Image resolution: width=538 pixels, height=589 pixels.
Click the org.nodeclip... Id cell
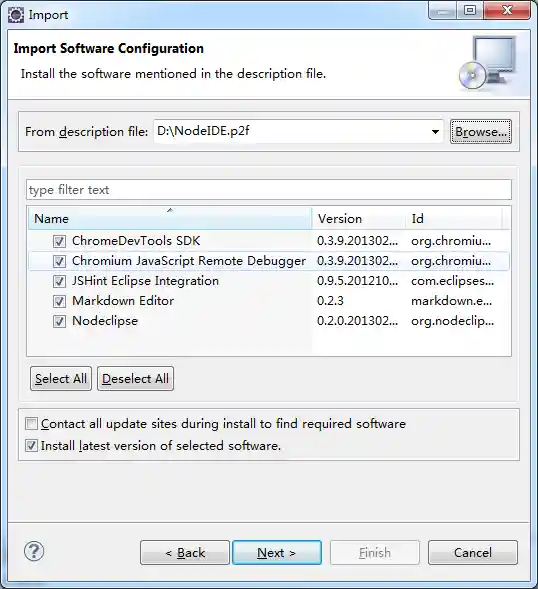click(452, 321)
